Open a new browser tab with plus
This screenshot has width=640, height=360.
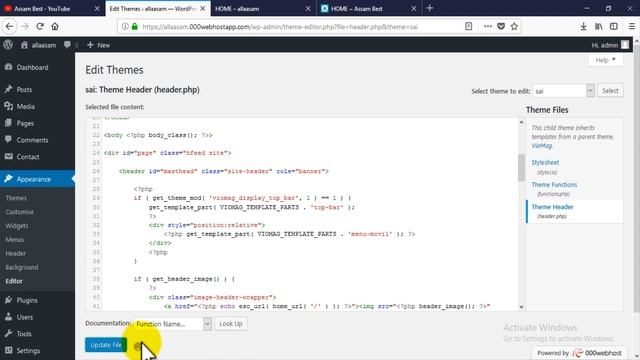429,8
